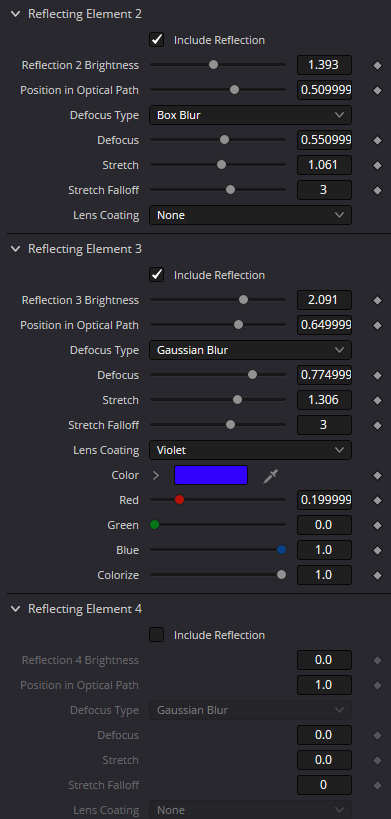
Task: Click keyframe diamond for Red channel
Action: [377, 500]
